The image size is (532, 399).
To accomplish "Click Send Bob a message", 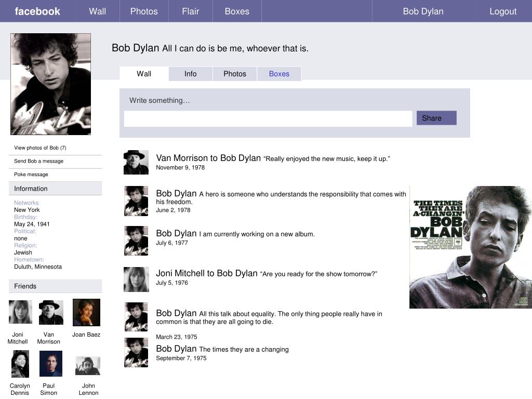I will (x=38, y=161).
